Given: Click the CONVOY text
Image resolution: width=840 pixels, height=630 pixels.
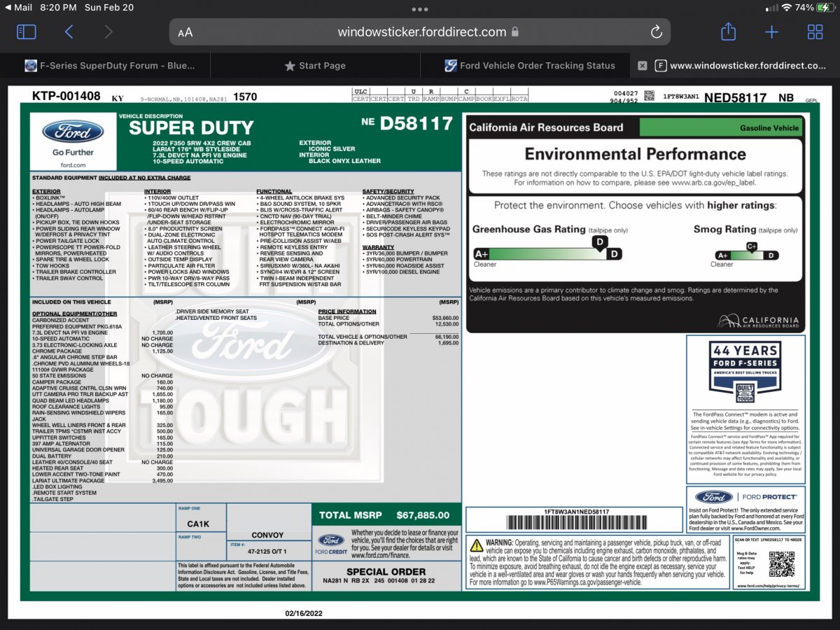Looking at the screenshot, I should tap(267, 535).
